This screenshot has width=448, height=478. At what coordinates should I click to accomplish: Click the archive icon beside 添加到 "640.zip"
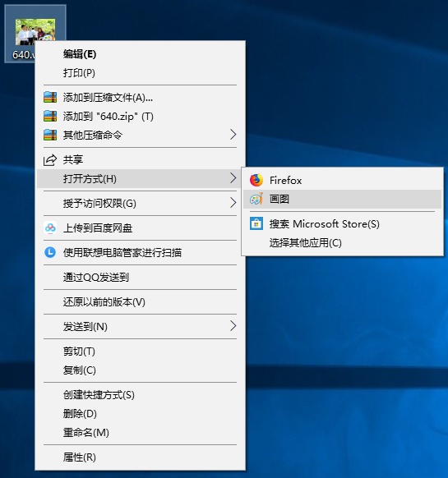coord(50,116)
